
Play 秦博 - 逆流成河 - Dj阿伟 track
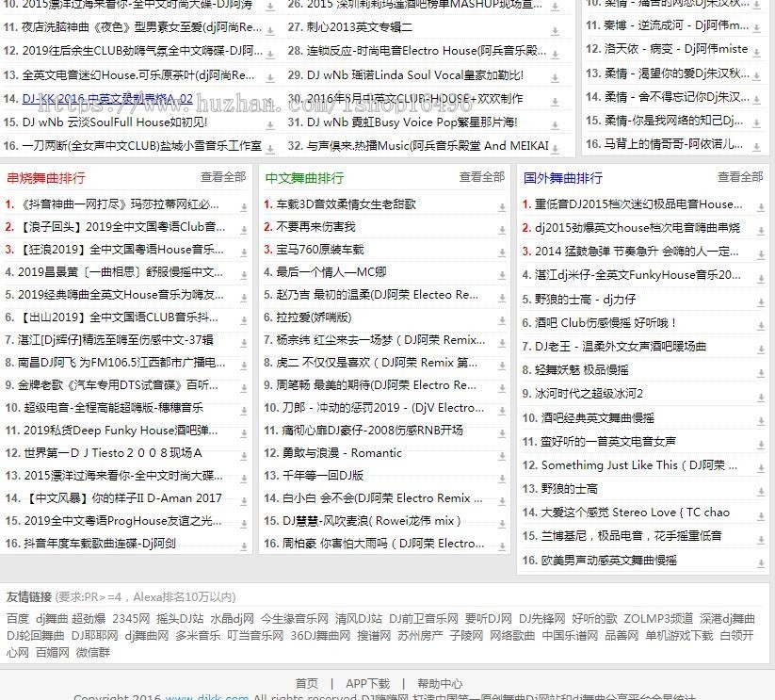pyautogui.click(x=676, y=25)
